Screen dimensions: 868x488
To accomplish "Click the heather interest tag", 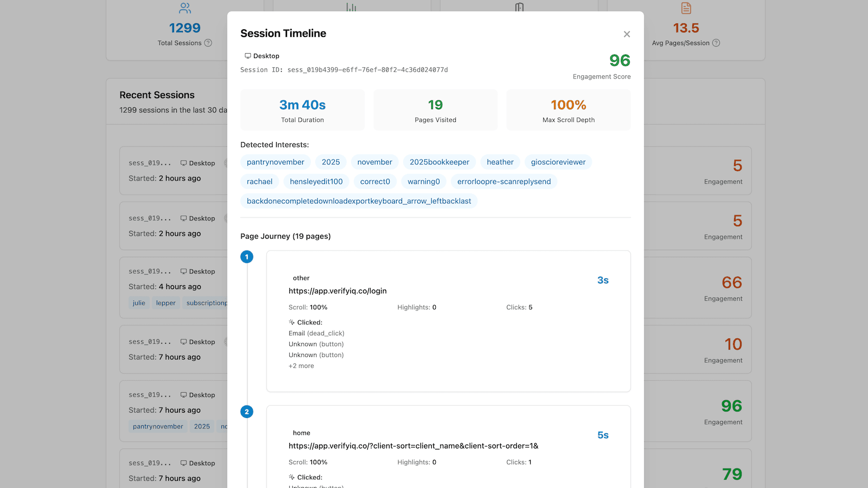I will pyautogui.click(x=500, y=162).
